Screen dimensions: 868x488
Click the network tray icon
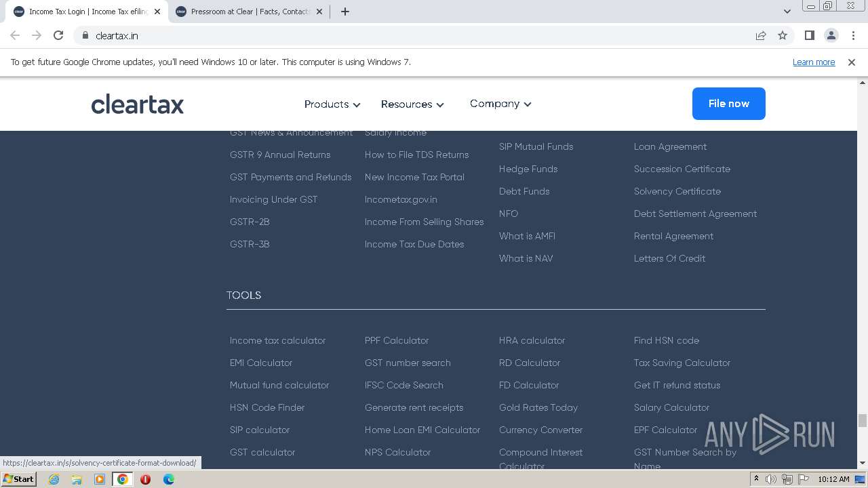787,479
